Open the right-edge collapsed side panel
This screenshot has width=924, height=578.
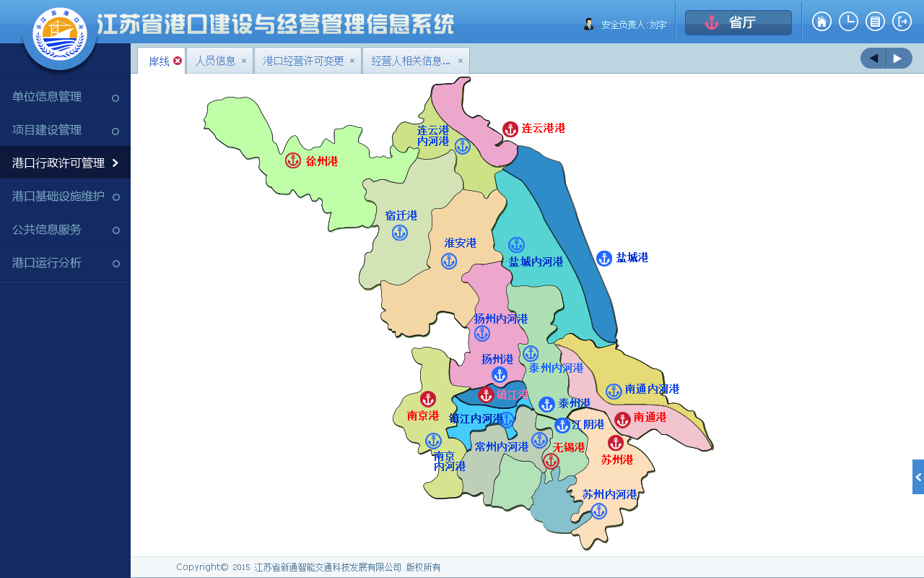(x=918, y=477)
